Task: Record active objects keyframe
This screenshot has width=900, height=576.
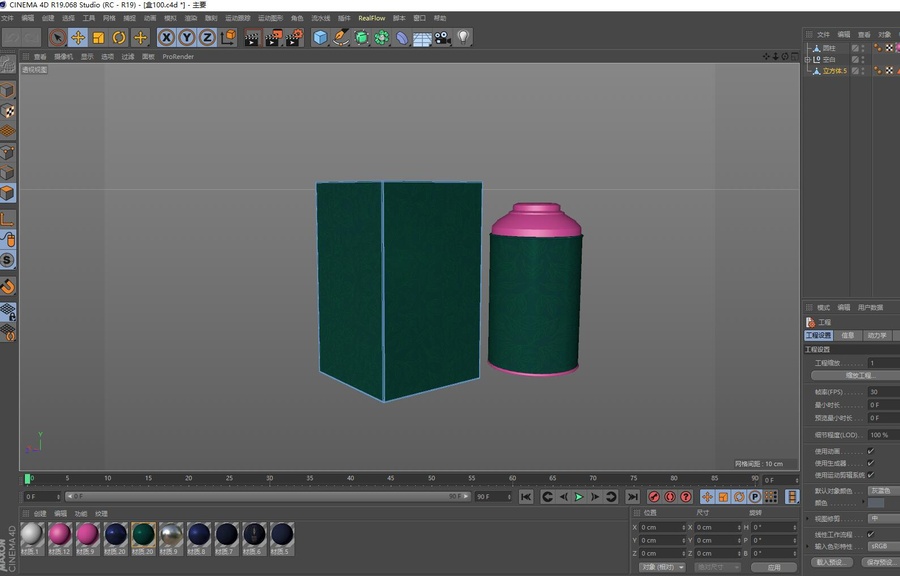Action: click(x=654, y=497)
